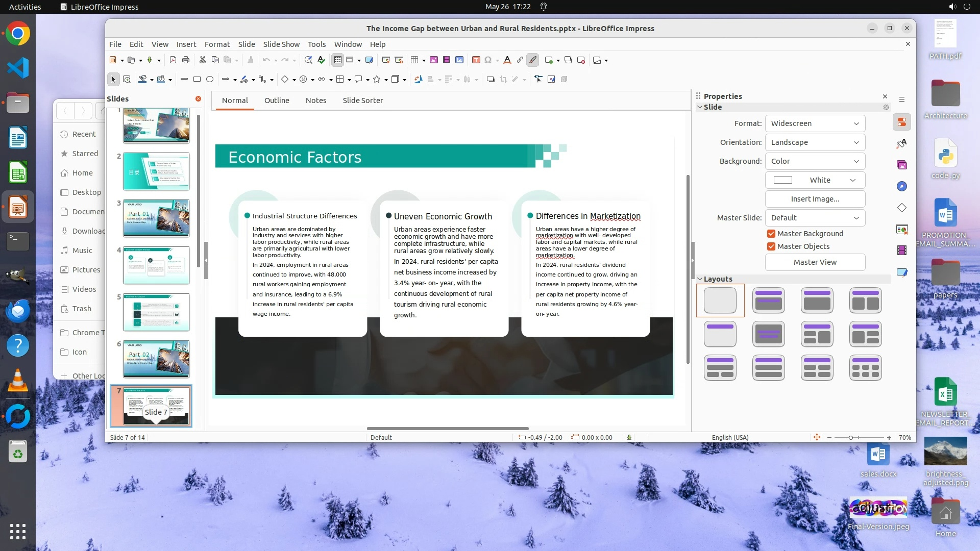Select the Rectangle drawing tool
Screen dimensions: 980x551
197,79
